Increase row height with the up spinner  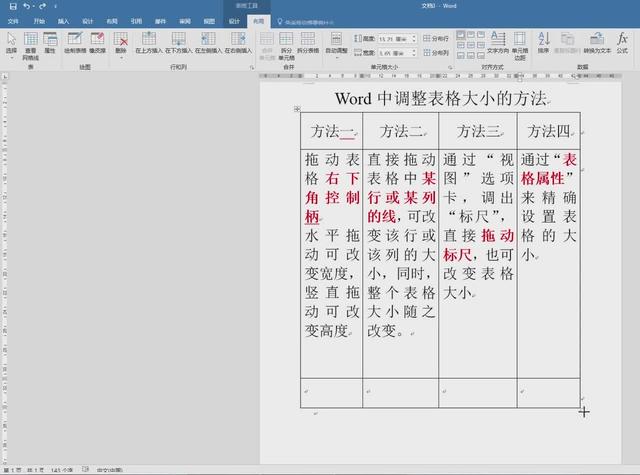(x=414, y=37)
